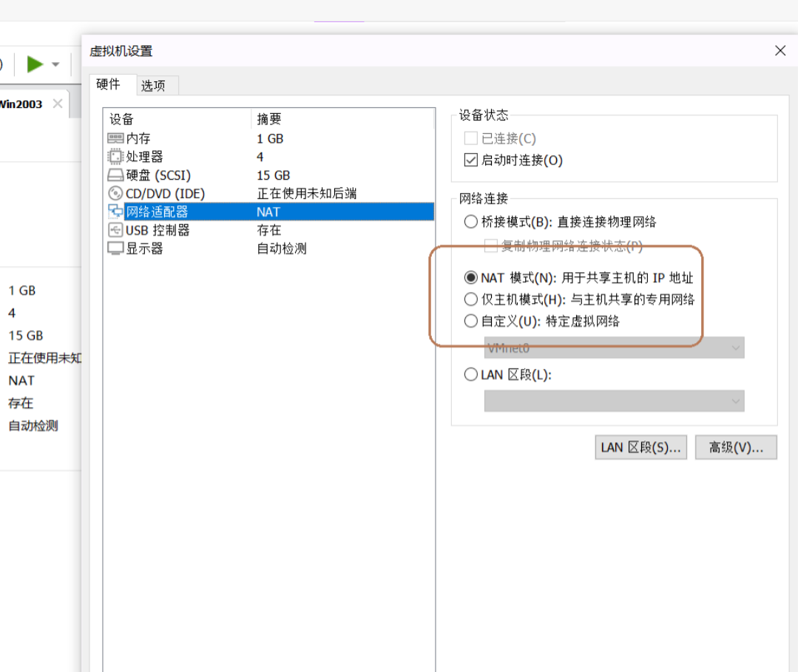
Task: Uncheck 启动时连接(O)
Action: click(x=471, y=160)
